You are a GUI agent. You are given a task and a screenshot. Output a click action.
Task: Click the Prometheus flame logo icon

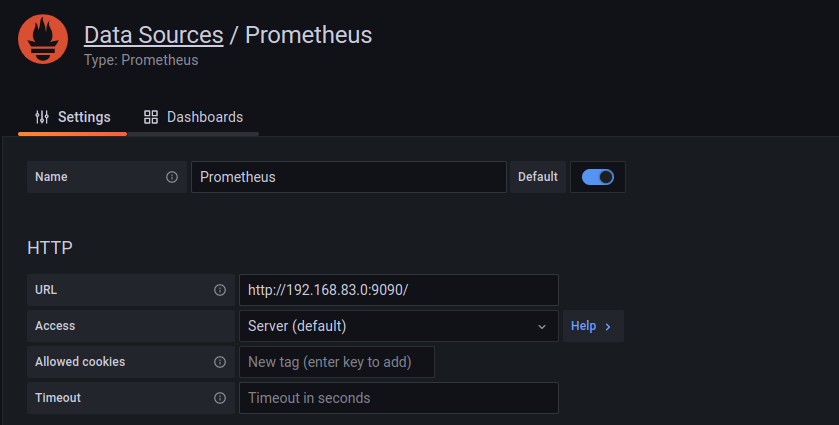(x=43, y=40)
